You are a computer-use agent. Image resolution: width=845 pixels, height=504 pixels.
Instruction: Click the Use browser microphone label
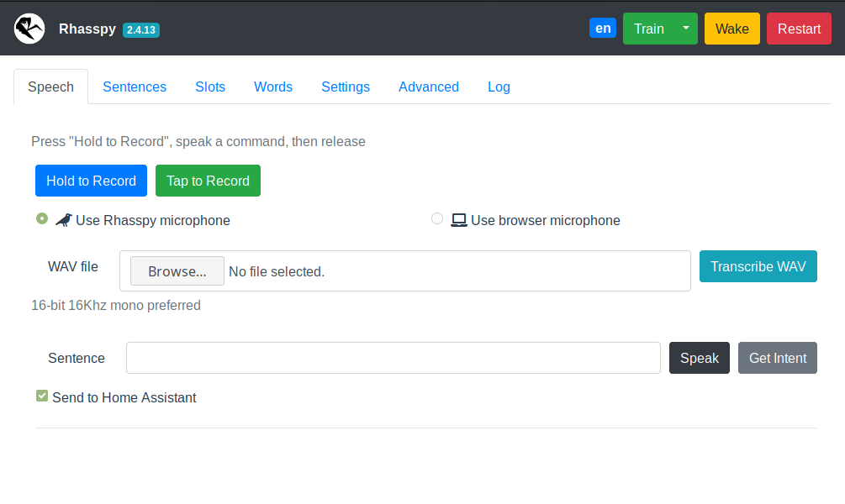(546, 220)
